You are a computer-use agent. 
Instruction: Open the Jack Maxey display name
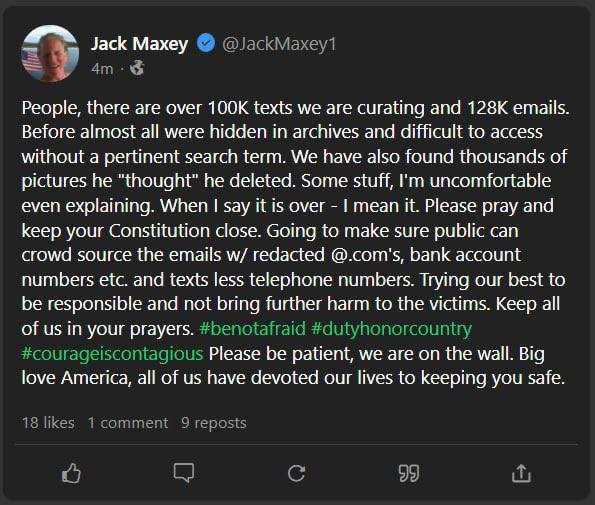pos(140,44)
